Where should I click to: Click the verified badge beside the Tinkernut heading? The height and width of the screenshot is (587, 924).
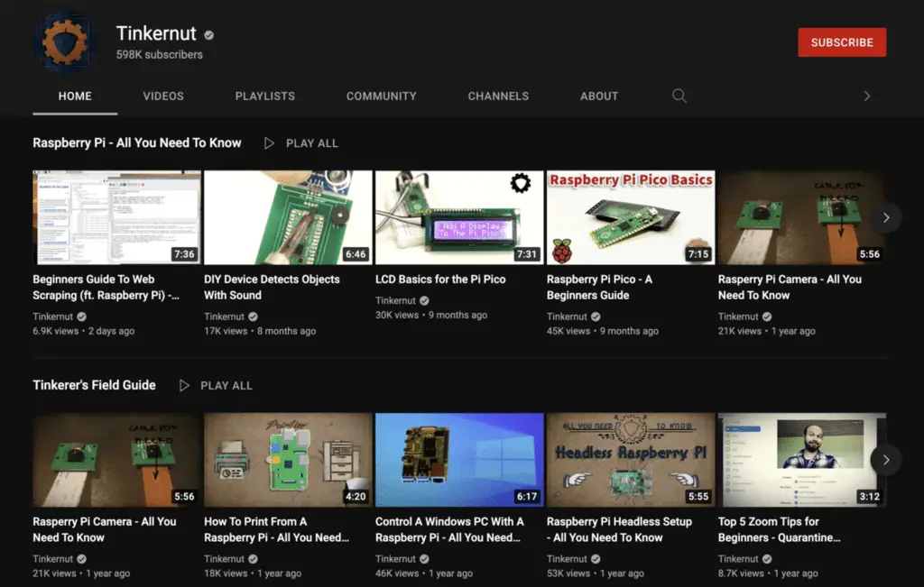click(x=208, y=35)
